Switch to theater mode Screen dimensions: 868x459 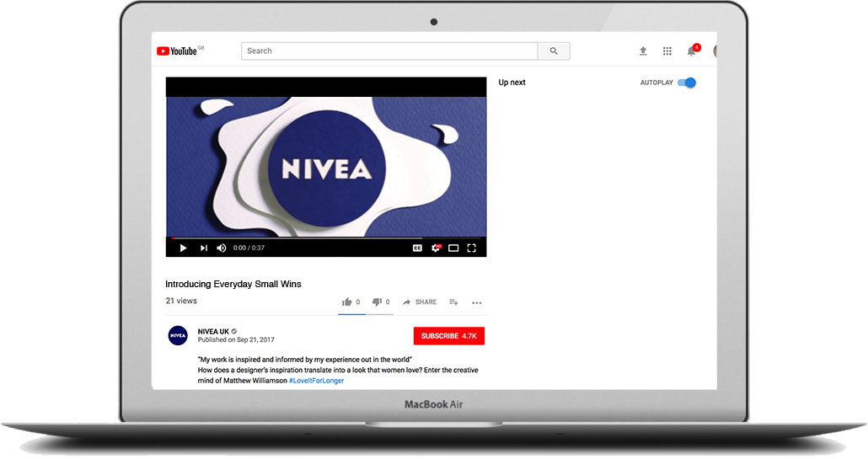[x=453, y=248]
